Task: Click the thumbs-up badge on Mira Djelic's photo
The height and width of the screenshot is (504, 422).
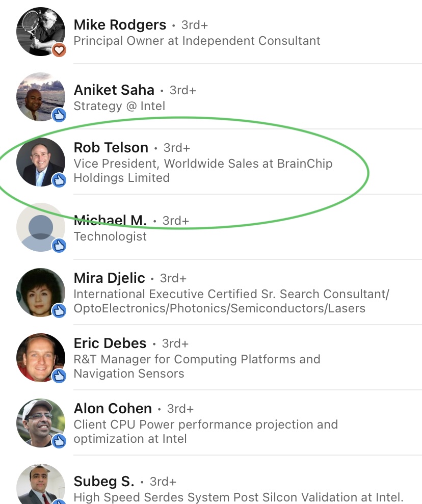Action: 59,310
